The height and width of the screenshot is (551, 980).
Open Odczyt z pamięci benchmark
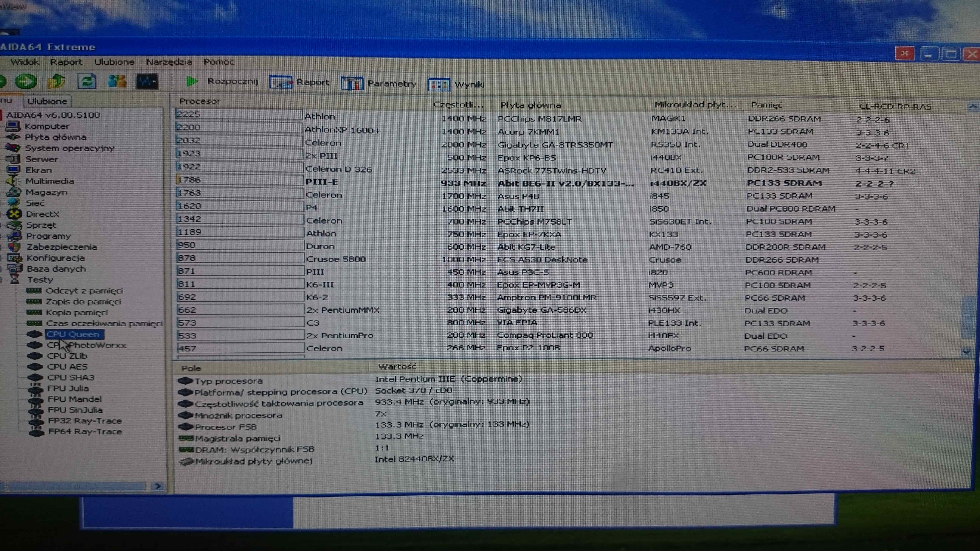84,291
